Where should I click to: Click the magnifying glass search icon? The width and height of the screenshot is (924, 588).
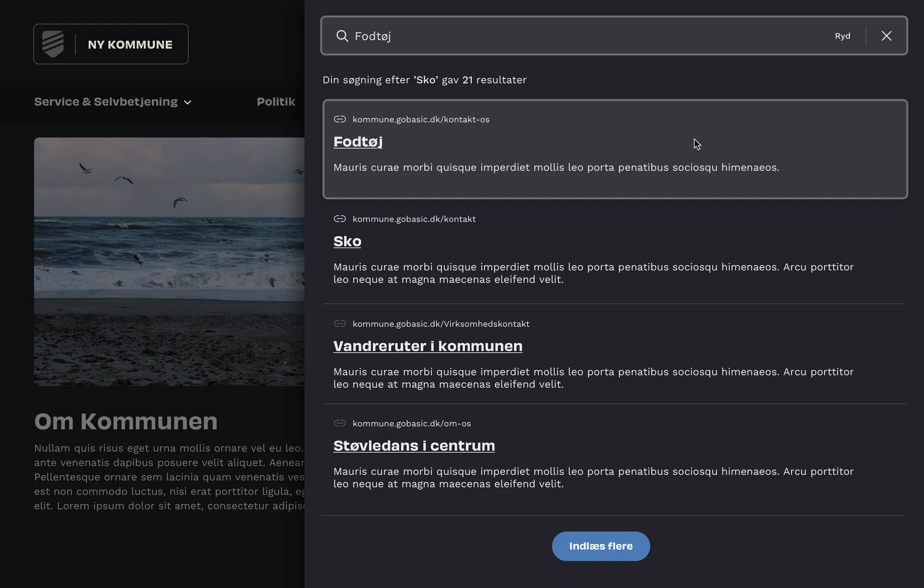coord(342,36)
